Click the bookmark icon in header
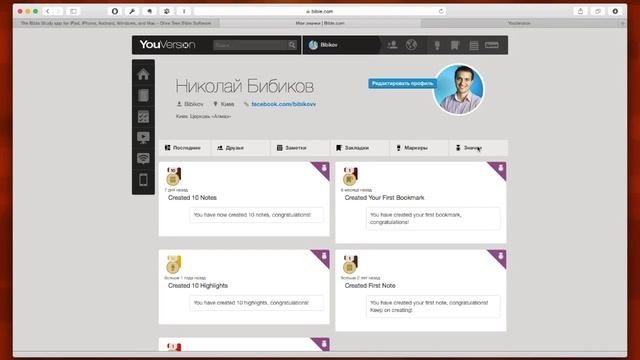640x360 pixels. tap(455, 45)
